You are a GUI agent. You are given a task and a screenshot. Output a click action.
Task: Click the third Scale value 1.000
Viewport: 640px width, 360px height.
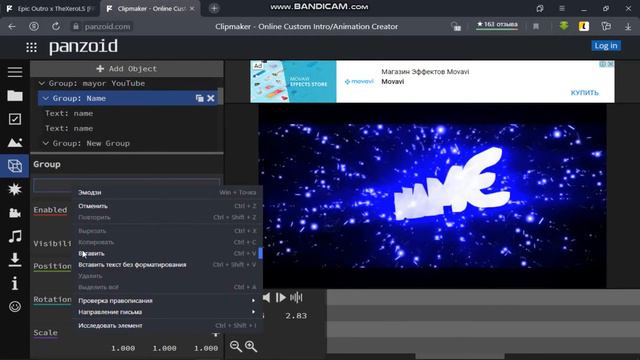pyautogui.click(x=206, y=348)
